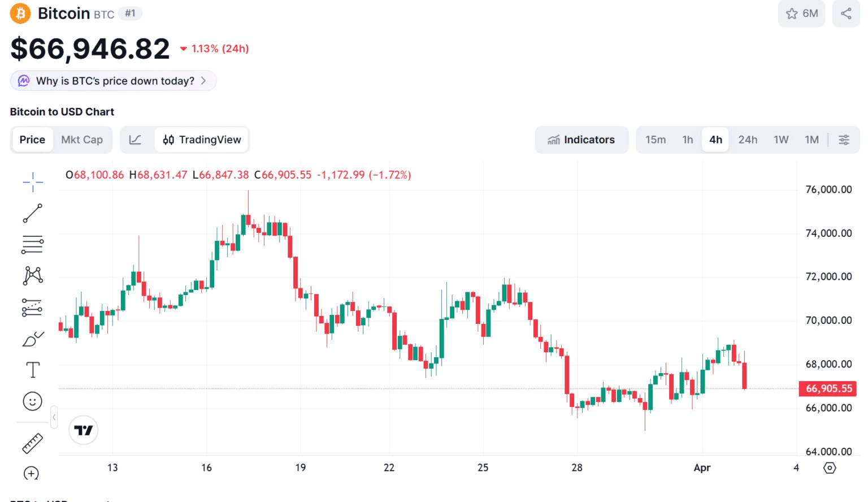Select the 1h timeframe tab
Screen dimensions: 868x502
[x=687, y=140]
